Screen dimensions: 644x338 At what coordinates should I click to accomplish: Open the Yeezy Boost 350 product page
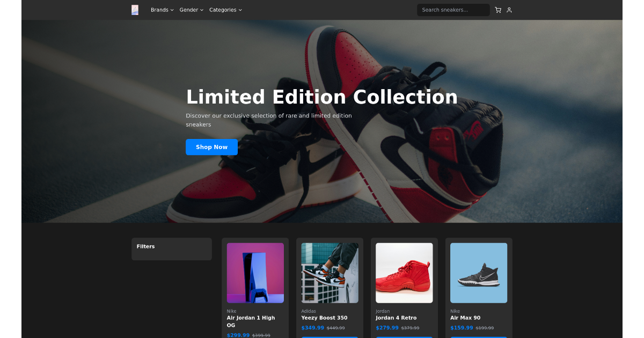(x=324, y=318)
